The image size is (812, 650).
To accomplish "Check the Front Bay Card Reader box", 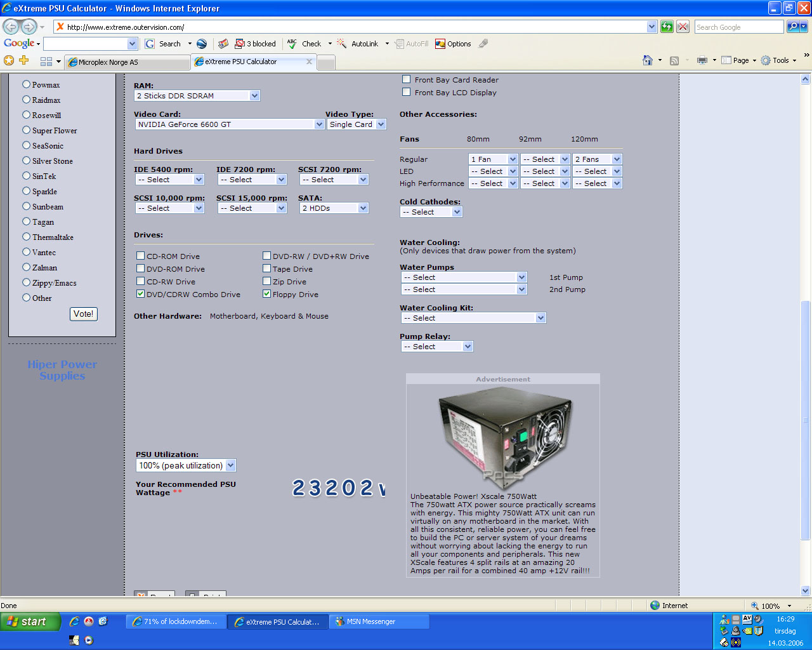I will click(407, 79).
